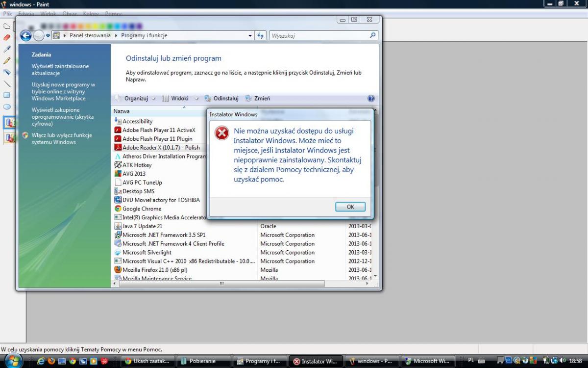Image resolution: width=588 pixels, height=368 pixels.
Task: Open the recent pages dropdown arrow
Action: 48,35
